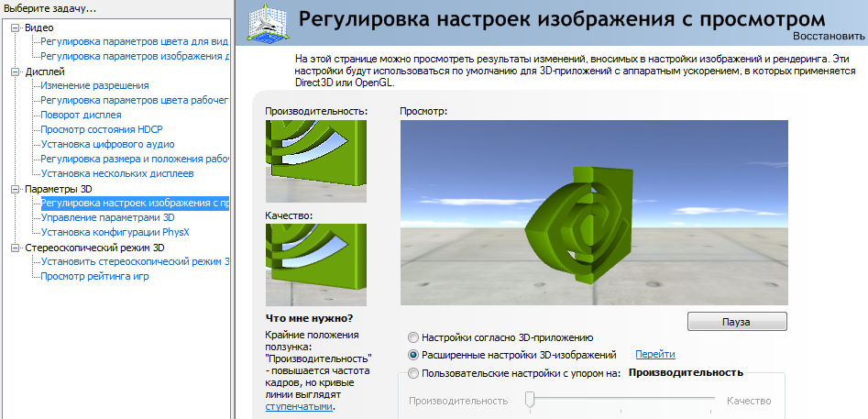Collapse the Дисплей tree section

pos(15,72)
